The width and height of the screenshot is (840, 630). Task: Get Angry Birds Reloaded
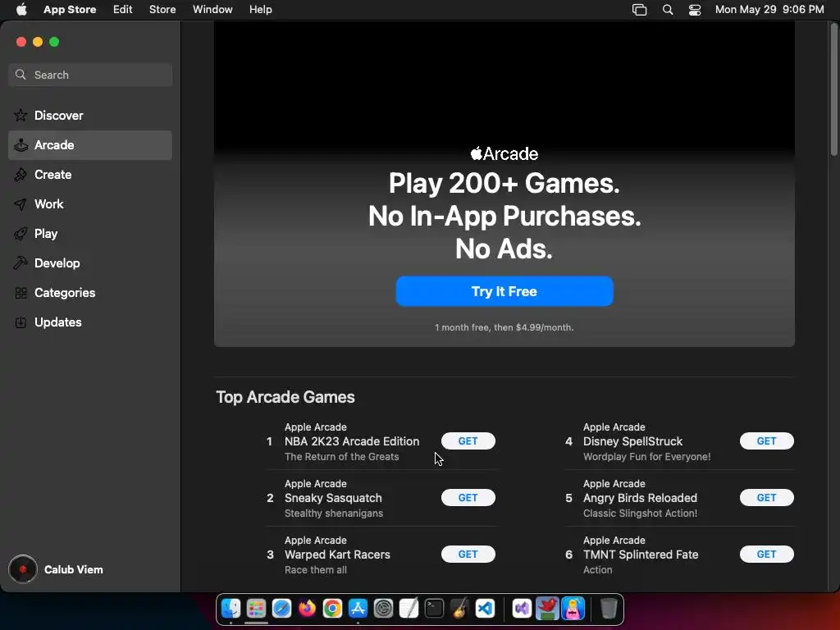[767, 498]
